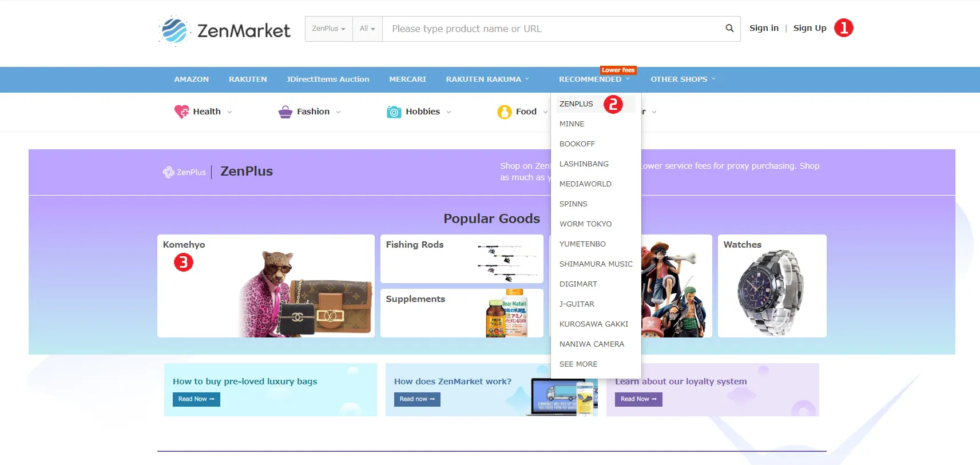
Task: Select SPINNS from the dropdown
Action: click(573, 204)
